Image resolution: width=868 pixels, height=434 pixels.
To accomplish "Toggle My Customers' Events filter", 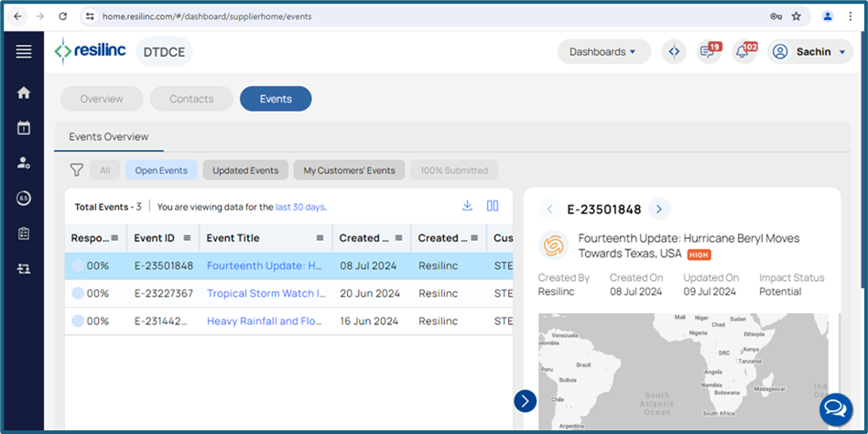I will 349,170.
